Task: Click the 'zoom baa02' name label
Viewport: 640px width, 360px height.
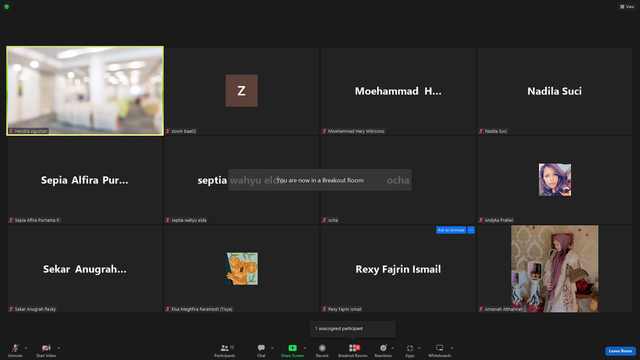Action: 184,131
